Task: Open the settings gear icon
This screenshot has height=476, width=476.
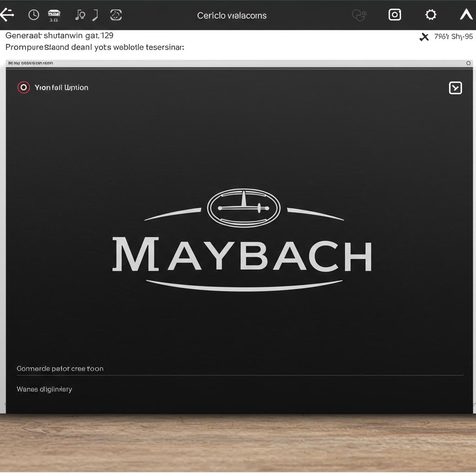Action: pos(431,15)
